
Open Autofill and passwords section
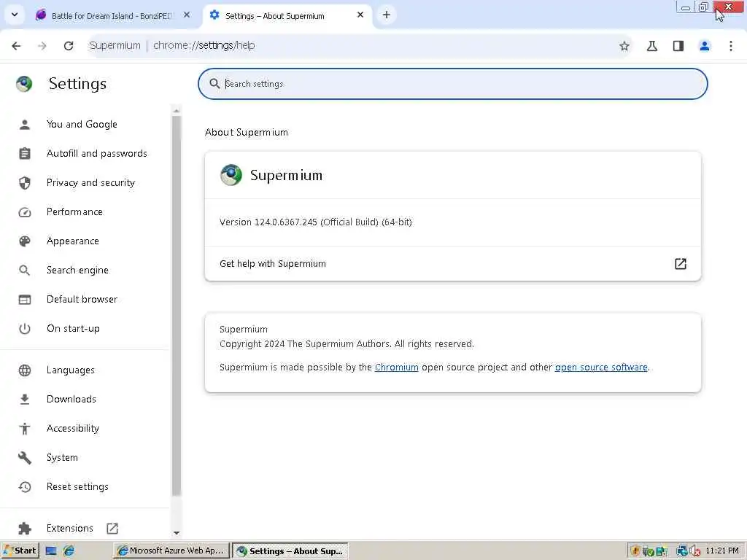(97, 153)
